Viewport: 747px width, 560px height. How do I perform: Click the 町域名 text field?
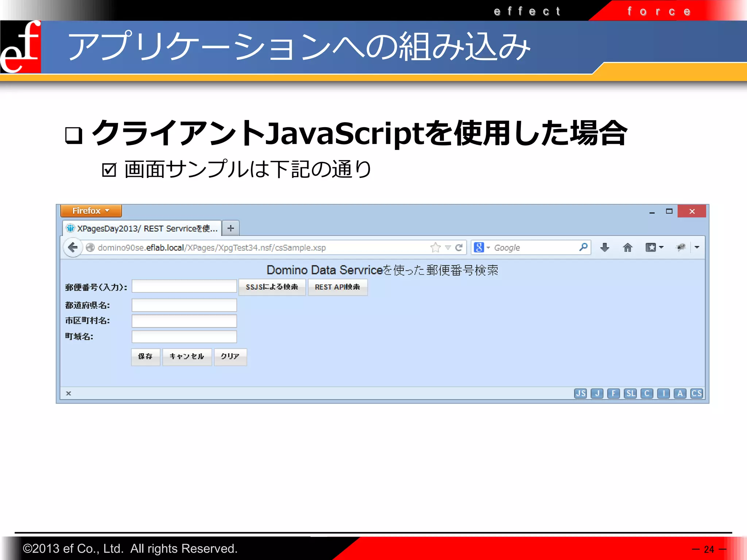(184, 337)
